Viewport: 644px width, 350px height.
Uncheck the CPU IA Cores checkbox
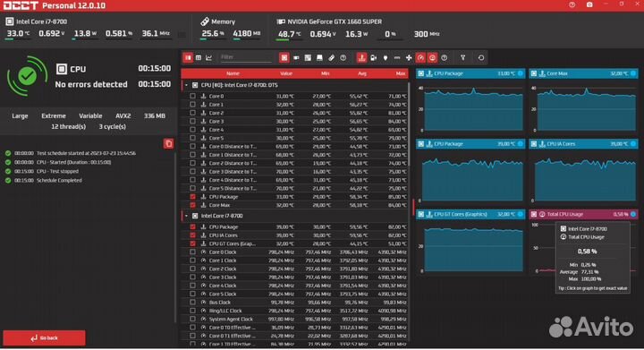(x=192, y=235)
